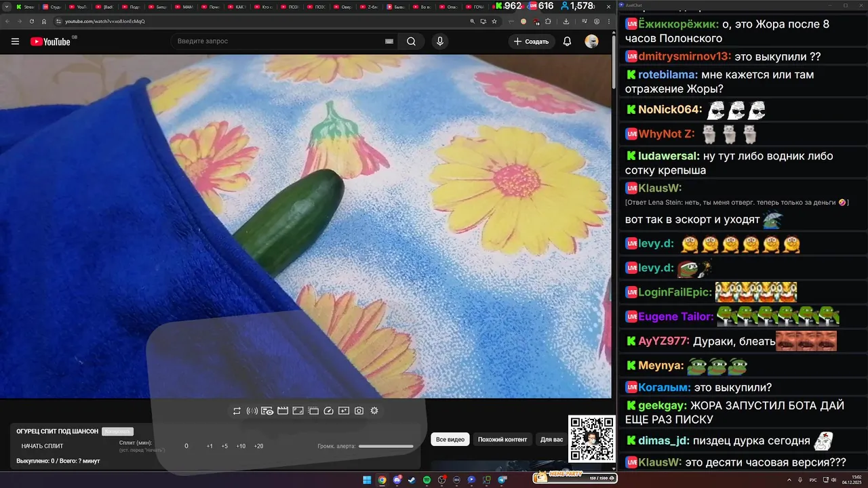Click the Создать create button
The height and width of the screenshot is (488, 868).
(x=532, y=41)
